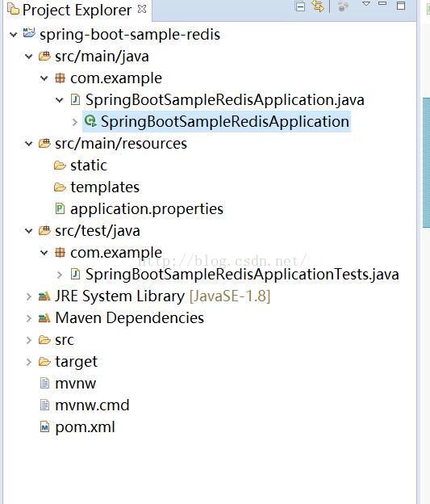
Task: Click the Collapse All toolbar icon
Action: 299,6
